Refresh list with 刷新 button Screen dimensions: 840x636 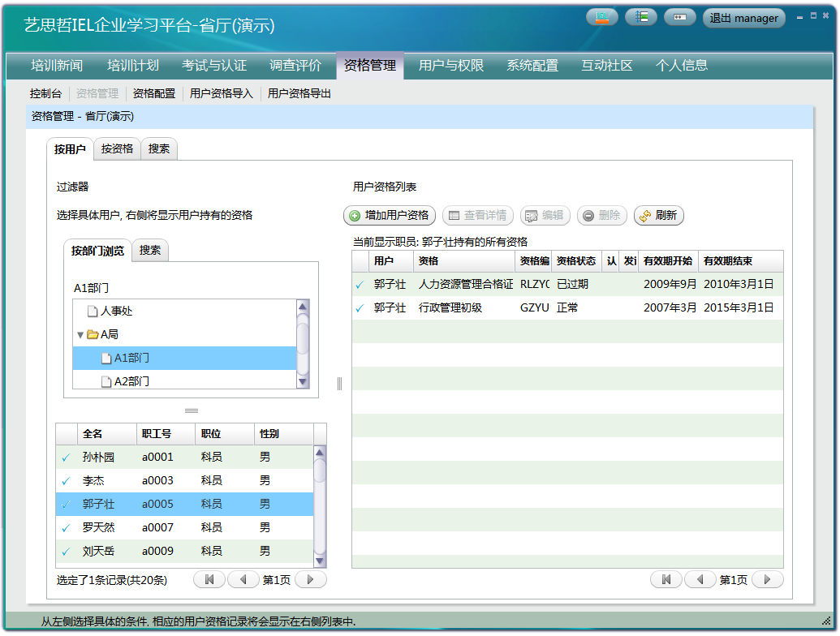coord(659,215)
